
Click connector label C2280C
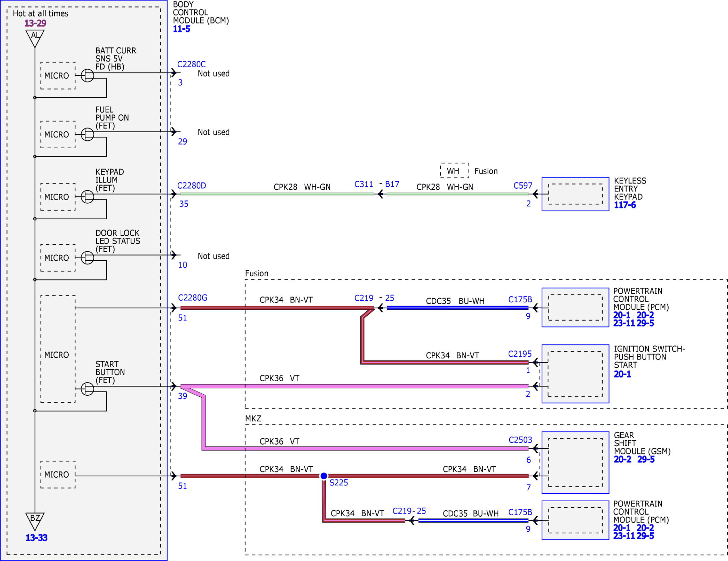point(191,64)
